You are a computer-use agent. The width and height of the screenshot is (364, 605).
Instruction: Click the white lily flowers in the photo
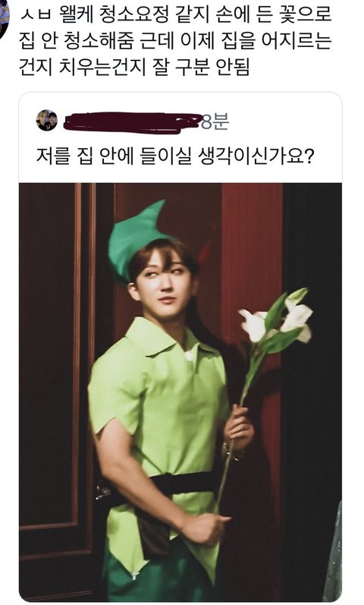[x=277, y=319]
